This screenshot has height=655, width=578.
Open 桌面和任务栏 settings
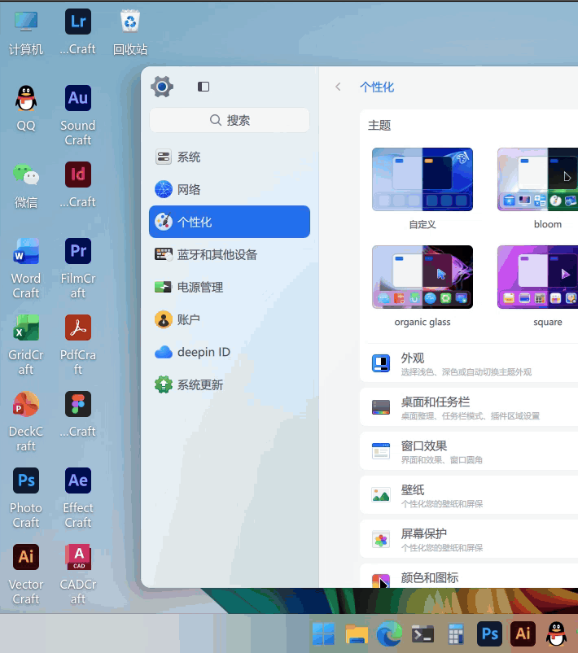[469, 407]
